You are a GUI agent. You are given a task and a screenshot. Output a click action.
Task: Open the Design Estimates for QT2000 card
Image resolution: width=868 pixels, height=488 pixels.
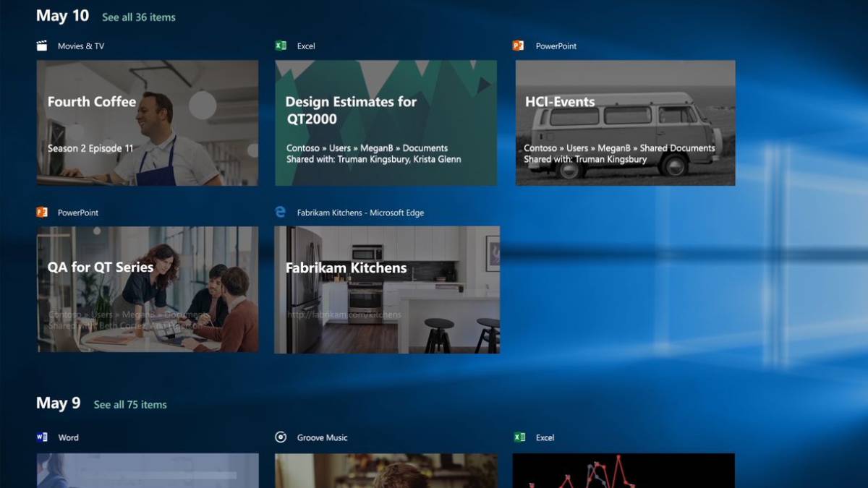[386, 123]
